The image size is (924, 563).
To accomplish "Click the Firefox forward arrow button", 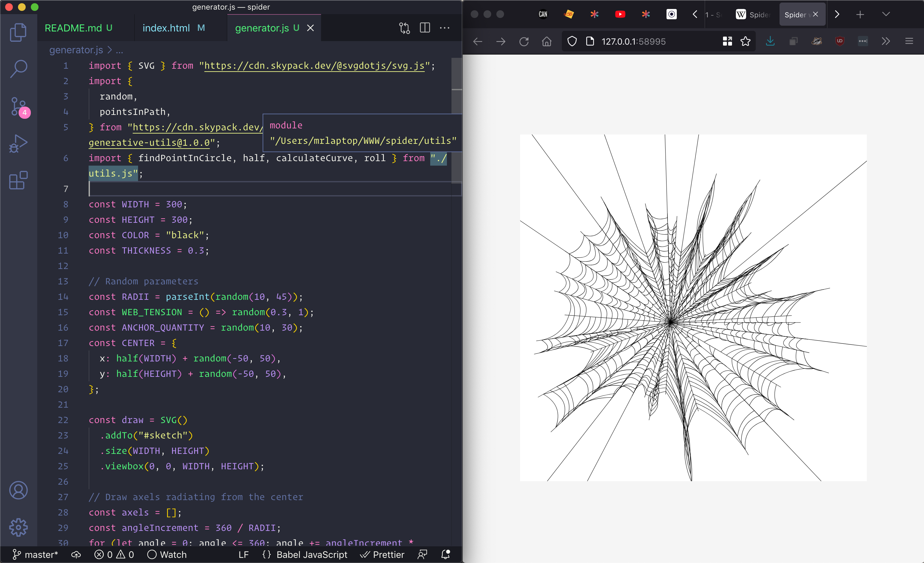I will 501,41.
